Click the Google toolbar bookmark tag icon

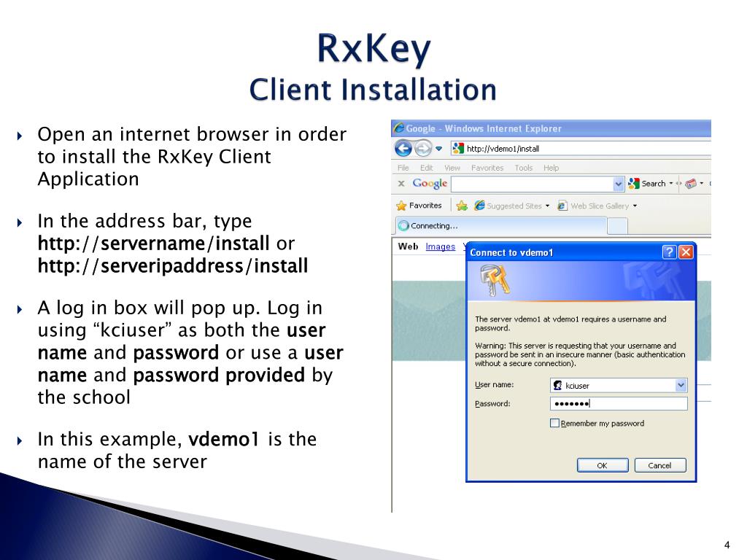[692, 183]
